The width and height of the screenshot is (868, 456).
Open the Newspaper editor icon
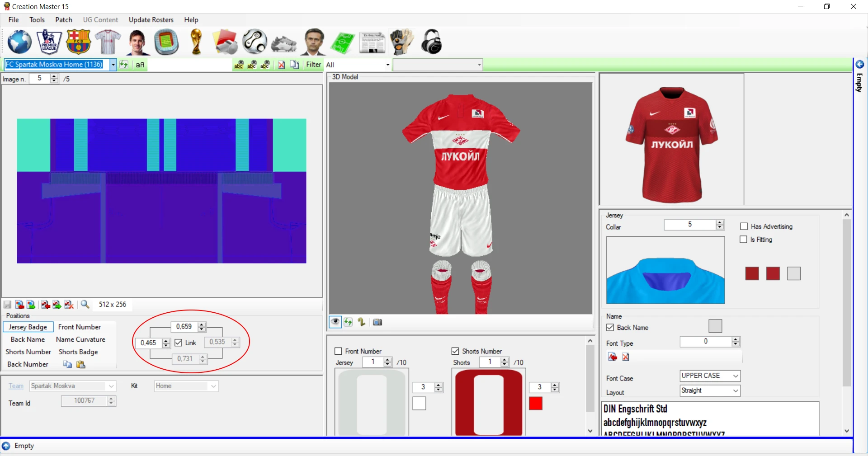tap(372, 43)
